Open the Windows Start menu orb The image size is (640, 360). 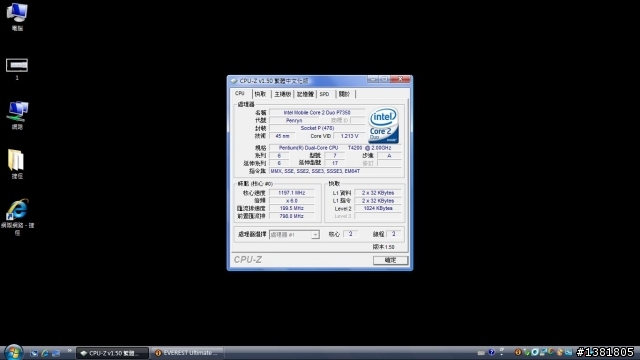pos(13,353)
